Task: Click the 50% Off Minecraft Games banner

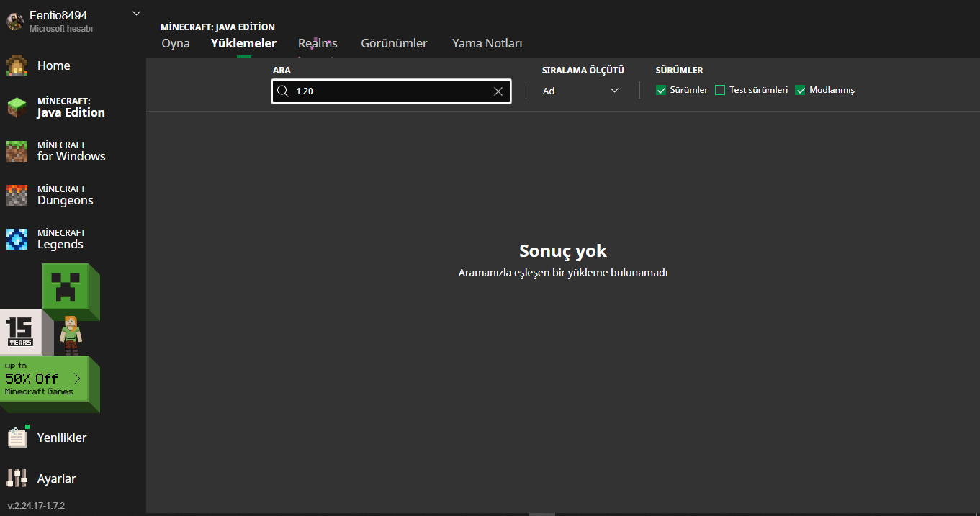Action: click(45, 379)
